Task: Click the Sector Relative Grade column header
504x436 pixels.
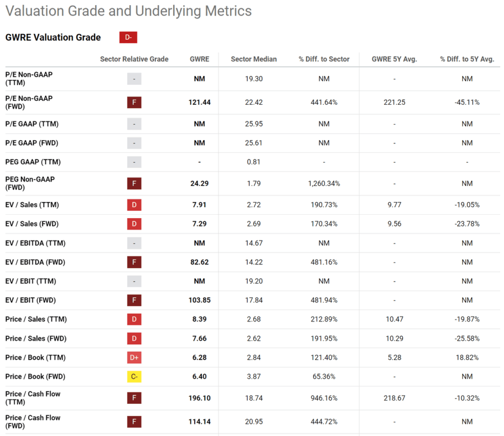Action: tap(134, 59)
